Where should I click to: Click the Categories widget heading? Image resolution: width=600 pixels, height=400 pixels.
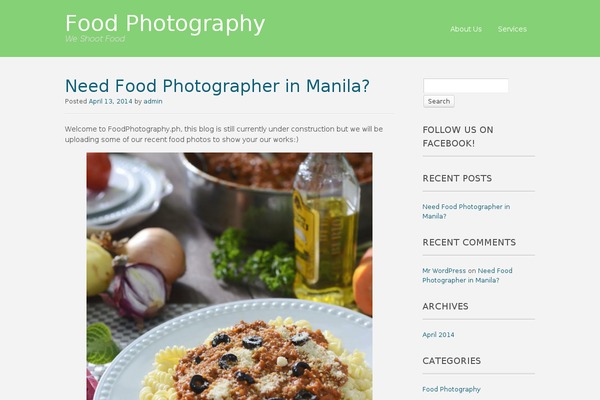[x=452, y=361]
